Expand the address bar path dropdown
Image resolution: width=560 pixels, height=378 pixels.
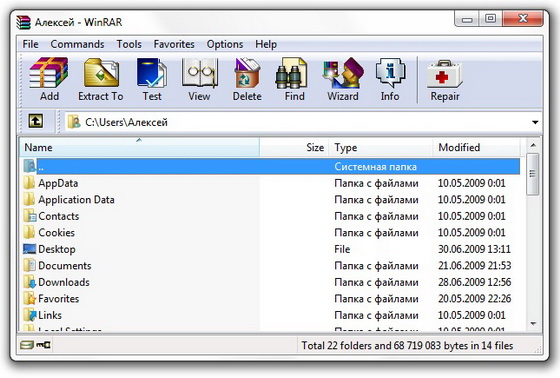pos(535,122)
